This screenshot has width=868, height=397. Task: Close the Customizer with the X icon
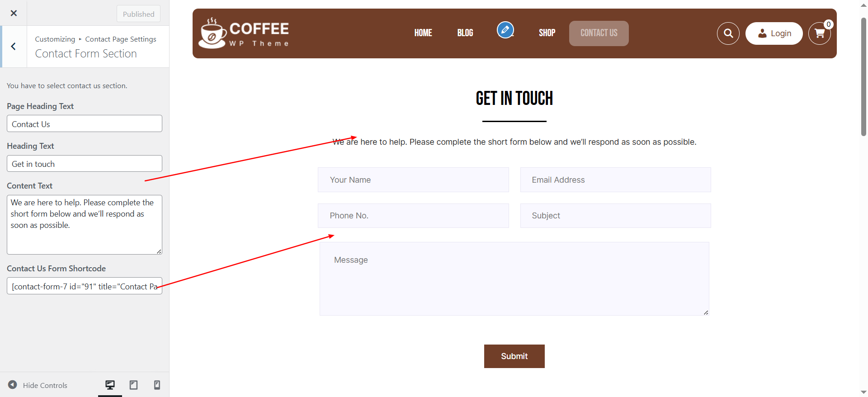tap(14, 13)
